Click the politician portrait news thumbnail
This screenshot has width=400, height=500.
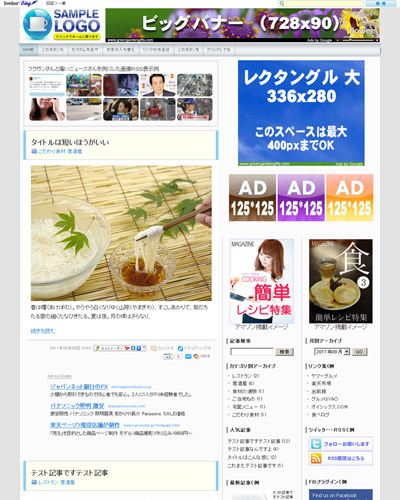pyautogui.click(x=157, y=85)
